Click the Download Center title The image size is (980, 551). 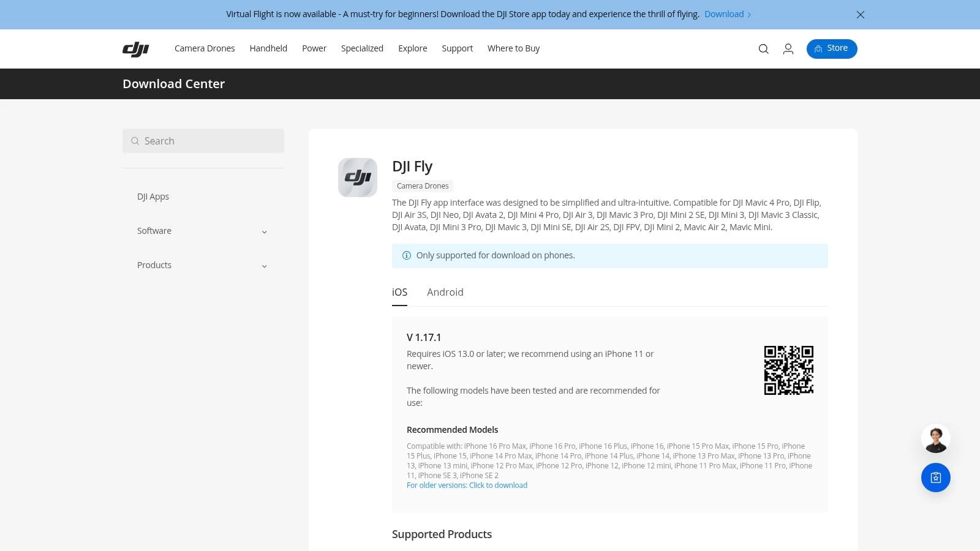point(173,84)
